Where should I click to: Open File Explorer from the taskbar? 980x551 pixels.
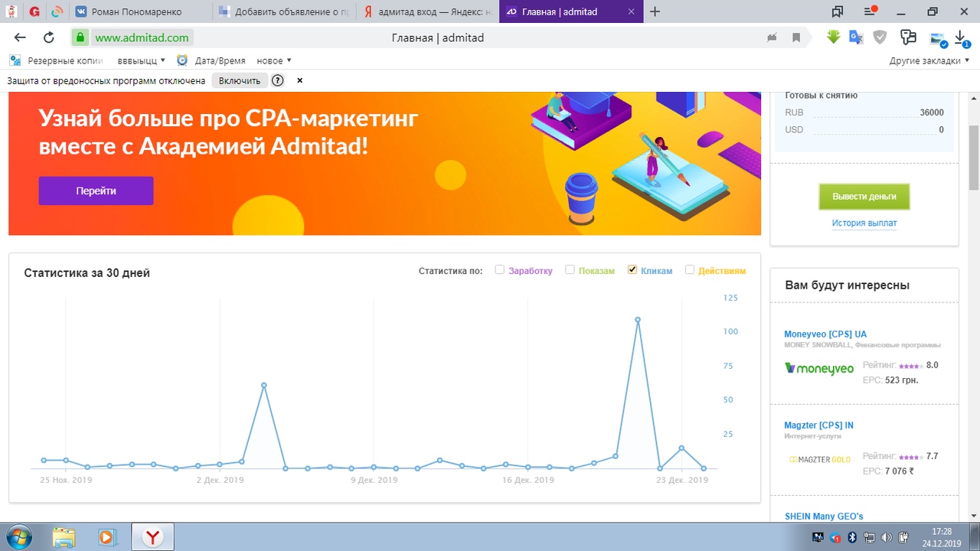pyautogui.click(x=64, y=537)
